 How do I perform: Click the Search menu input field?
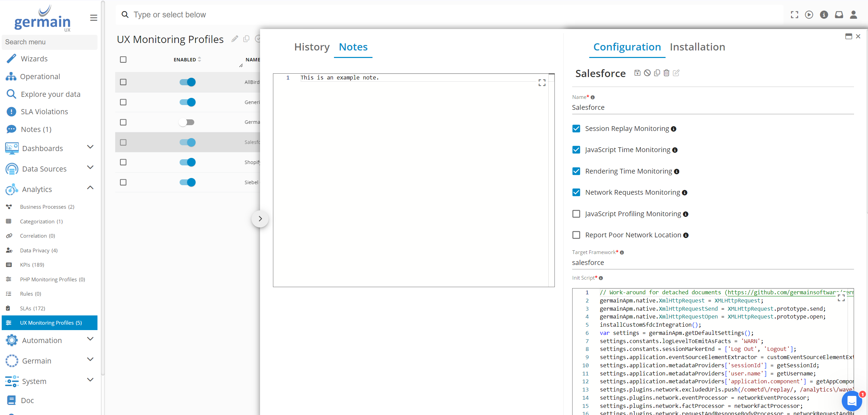pos(49,42)
